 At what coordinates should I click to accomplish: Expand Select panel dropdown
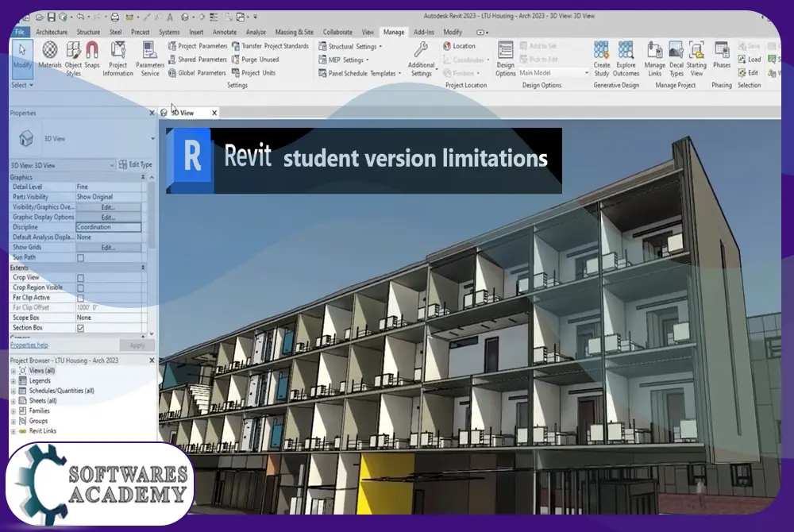(21, 85)
